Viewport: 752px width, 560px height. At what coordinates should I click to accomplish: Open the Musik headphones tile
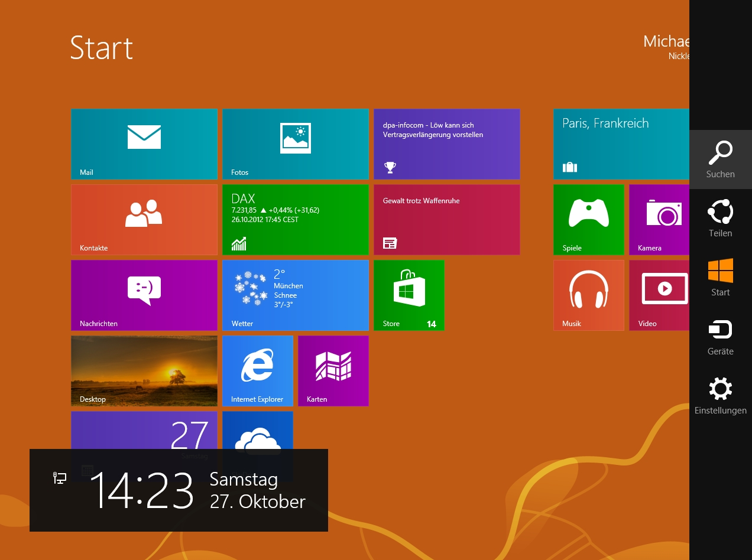(589, 295)
